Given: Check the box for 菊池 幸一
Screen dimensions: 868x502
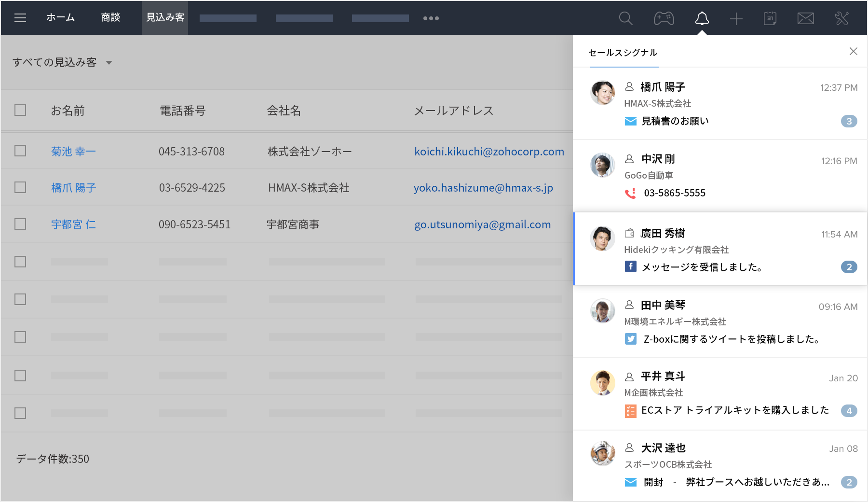Looking at the screenshot, I should tap(20, 151).
